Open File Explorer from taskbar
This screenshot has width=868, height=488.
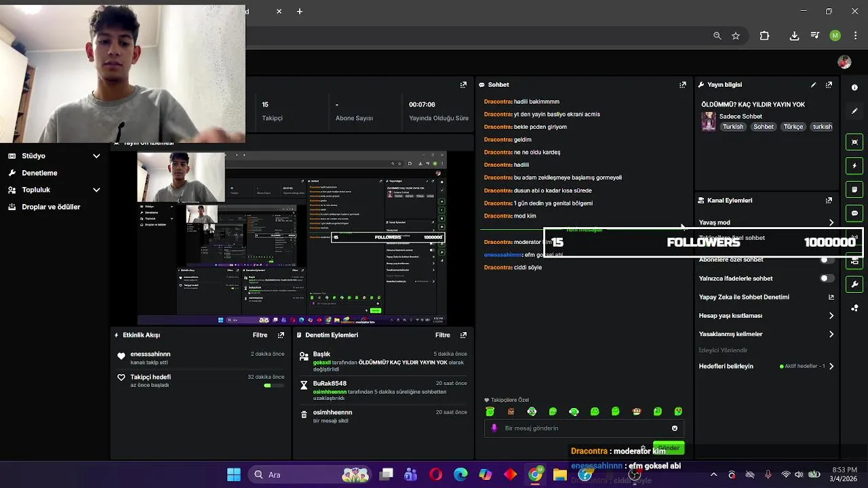(x=559, y=475)
